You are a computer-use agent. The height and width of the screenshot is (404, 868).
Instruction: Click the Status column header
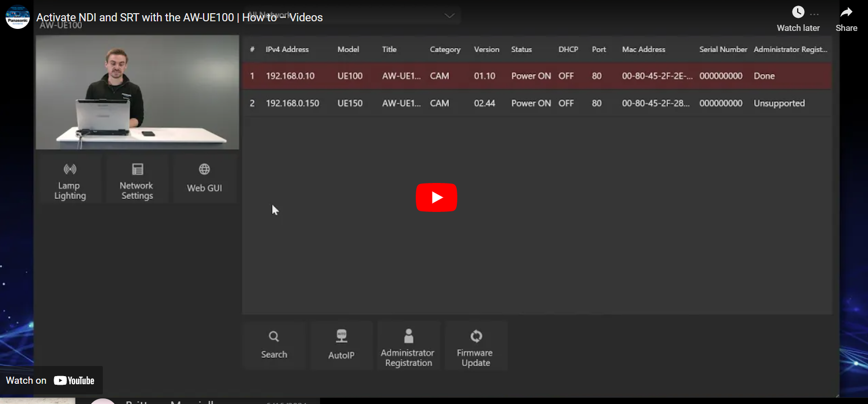coord(521,49)
